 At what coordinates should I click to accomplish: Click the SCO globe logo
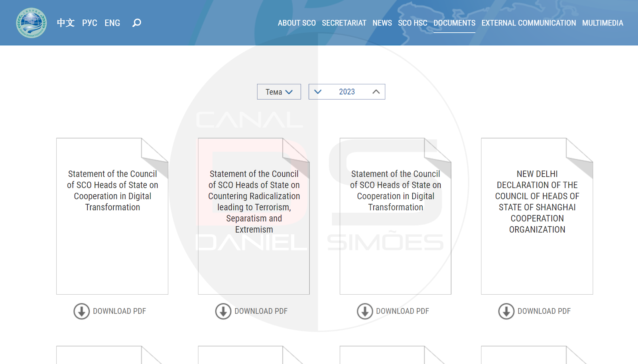click(x=32, y=23)
